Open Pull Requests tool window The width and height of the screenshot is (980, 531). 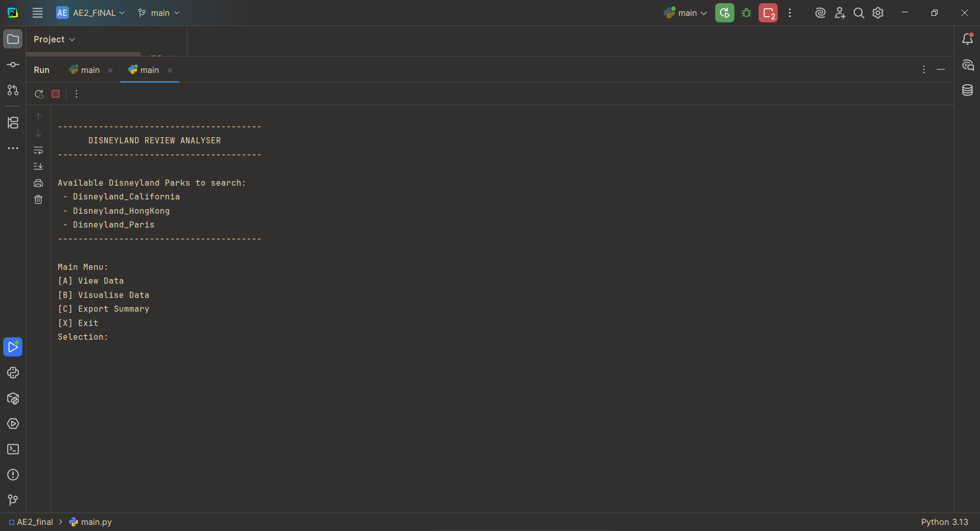13,90
